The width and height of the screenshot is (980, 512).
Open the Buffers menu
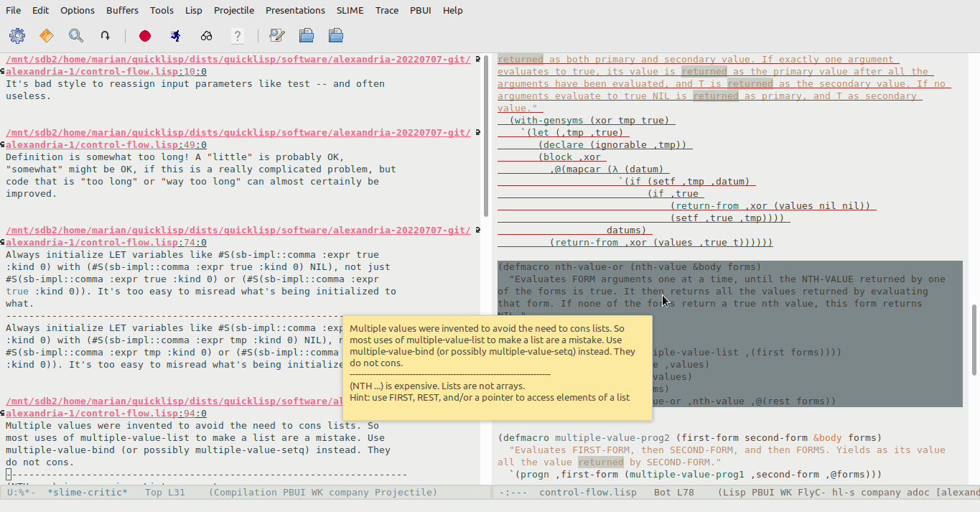(123, 10)
